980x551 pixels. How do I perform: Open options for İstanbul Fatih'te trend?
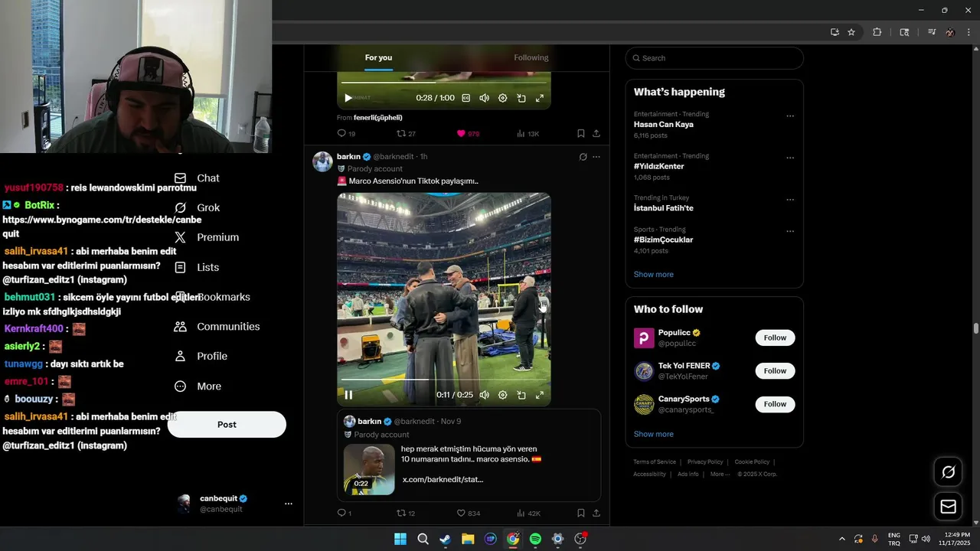click(790, 200)
